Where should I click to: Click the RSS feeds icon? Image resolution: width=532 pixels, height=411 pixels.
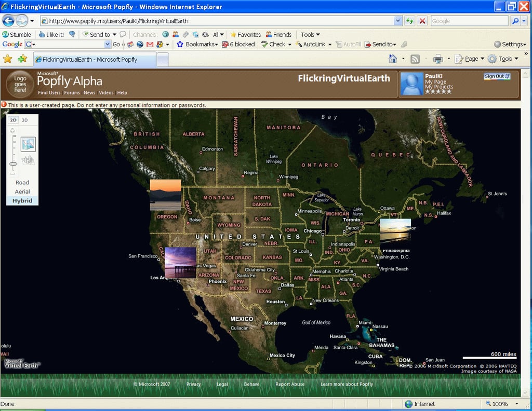(x=415, y=59)
